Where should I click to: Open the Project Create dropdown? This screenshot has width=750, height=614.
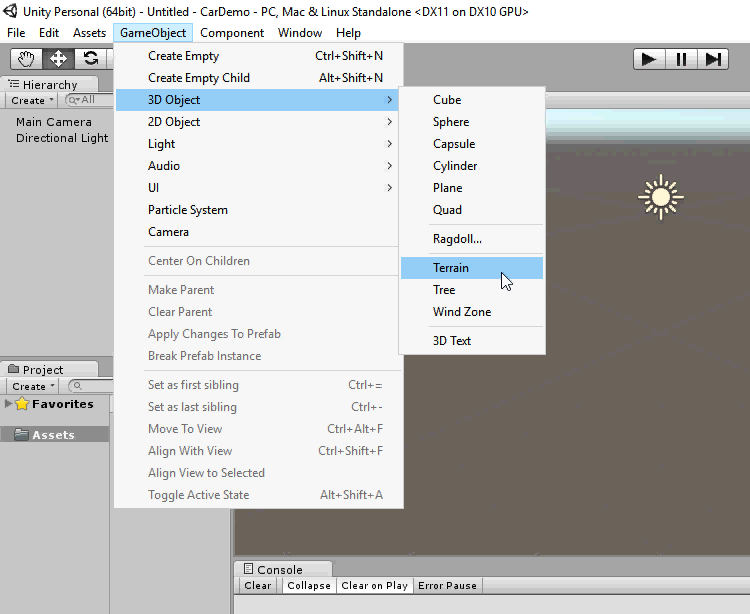point(33,386)
